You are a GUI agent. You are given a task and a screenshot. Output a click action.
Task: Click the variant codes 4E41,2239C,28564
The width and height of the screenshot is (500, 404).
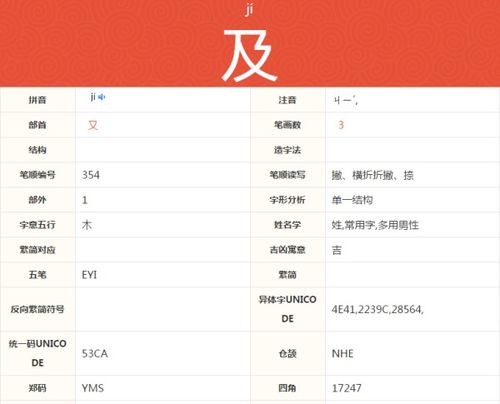377,309
